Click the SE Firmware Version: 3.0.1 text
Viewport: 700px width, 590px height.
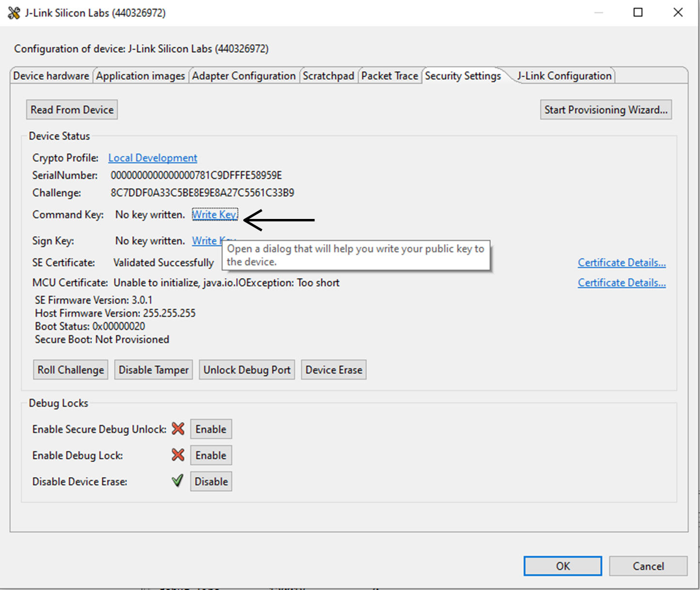click(x=93, y=300)
